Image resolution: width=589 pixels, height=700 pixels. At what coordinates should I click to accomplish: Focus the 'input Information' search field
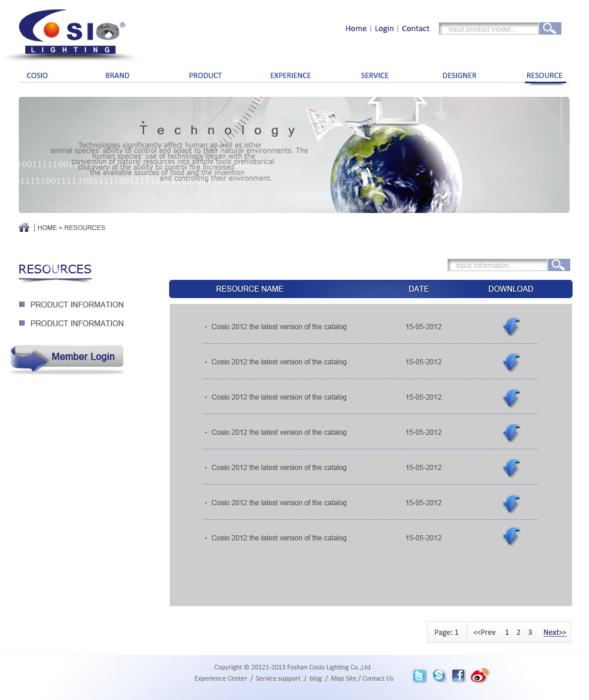click(x=497, y=266)
